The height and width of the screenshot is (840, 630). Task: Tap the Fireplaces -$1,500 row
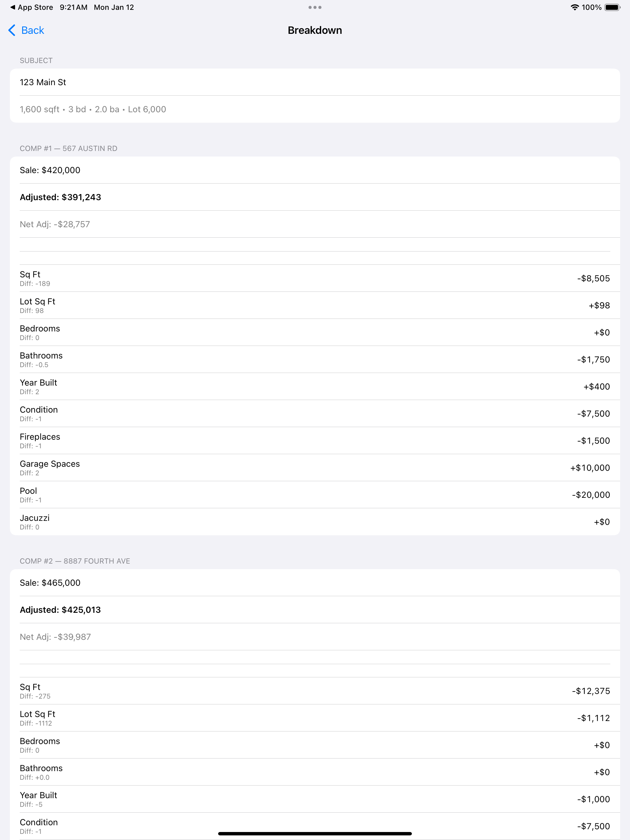pos(315,441)
